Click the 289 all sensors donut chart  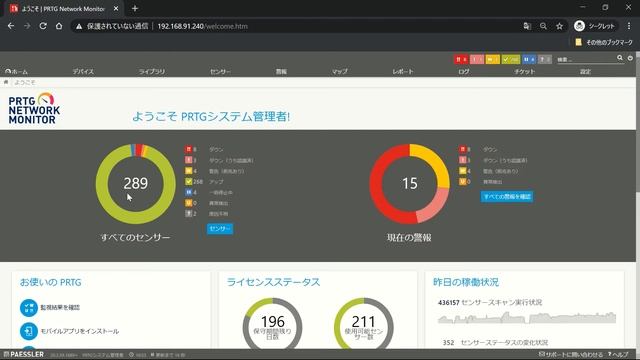[x=136, y=184]
